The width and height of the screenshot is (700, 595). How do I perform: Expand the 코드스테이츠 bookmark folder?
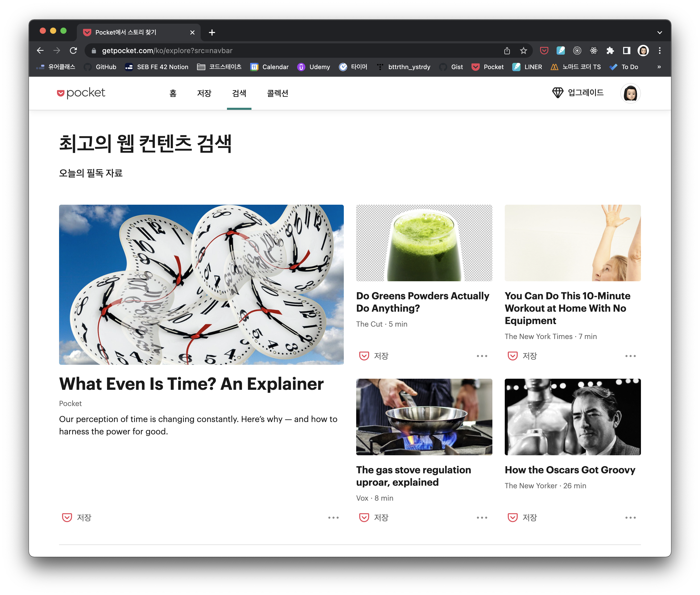coord(219,67)
